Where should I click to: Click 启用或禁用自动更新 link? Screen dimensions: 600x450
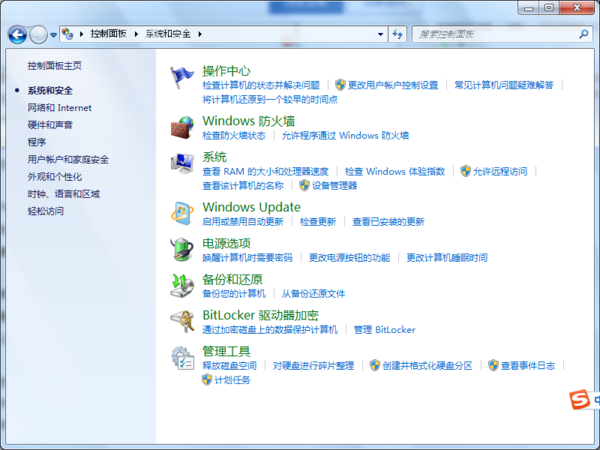pyautogui.click(x=243, y=222)
